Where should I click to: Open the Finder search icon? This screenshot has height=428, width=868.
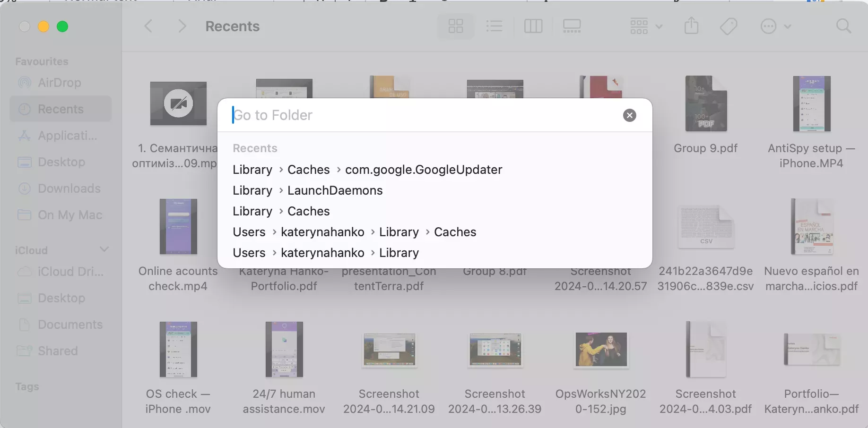pos(843,26)
